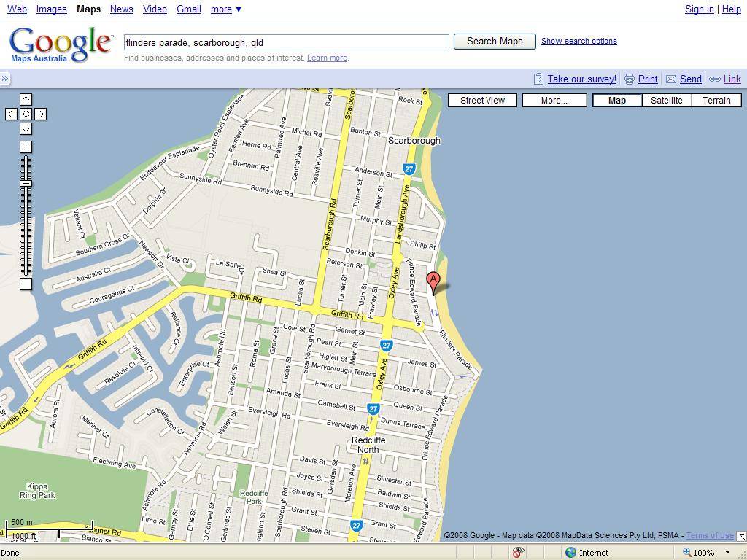The height and width of the screenshot is (560, 747).
Task: Toggle Street View overlay
Action: point(482,100)
